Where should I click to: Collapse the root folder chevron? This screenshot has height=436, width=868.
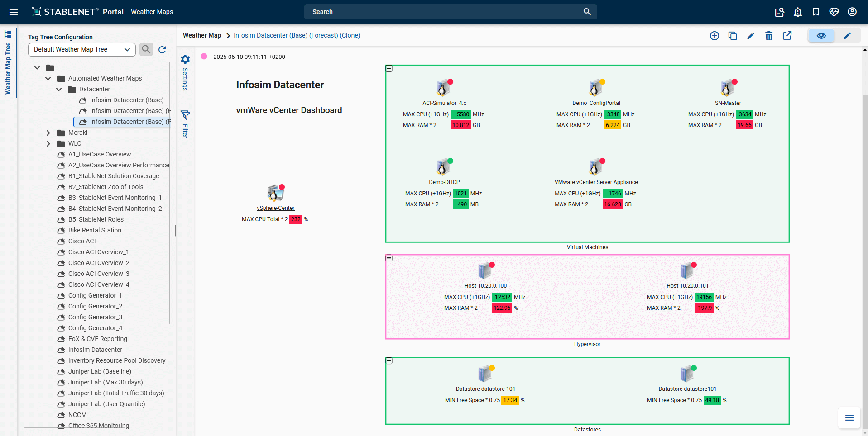37,68
